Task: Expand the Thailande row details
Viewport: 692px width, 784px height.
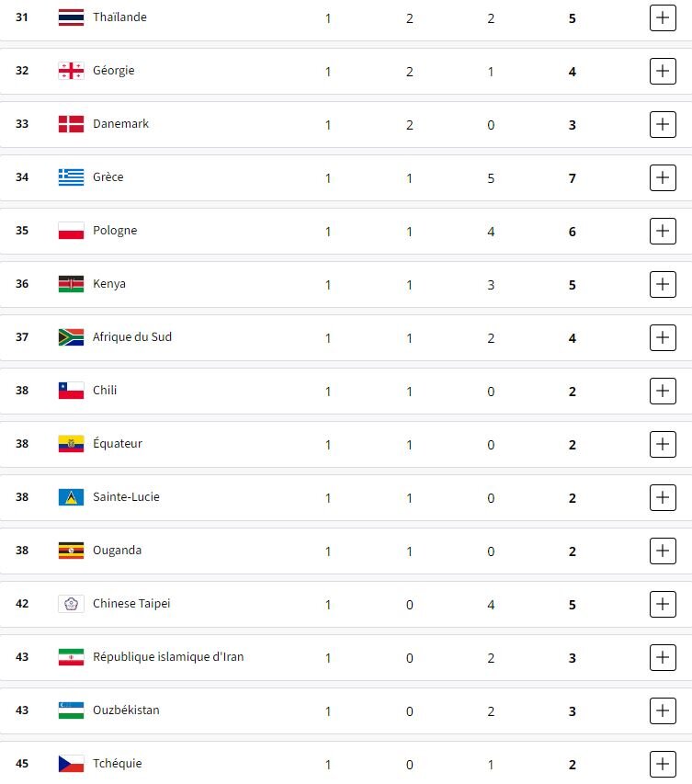Action: pos(663,17)
